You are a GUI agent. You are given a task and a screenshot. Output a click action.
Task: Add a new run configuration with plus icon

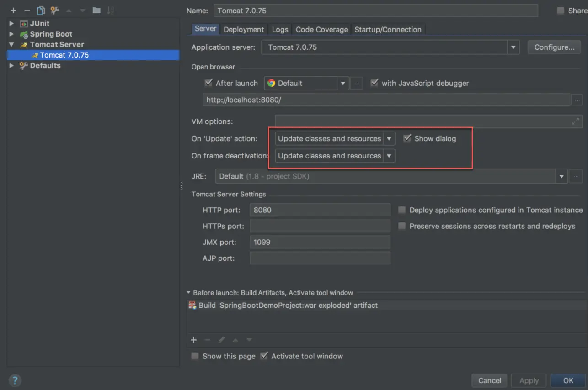(13, 11)
